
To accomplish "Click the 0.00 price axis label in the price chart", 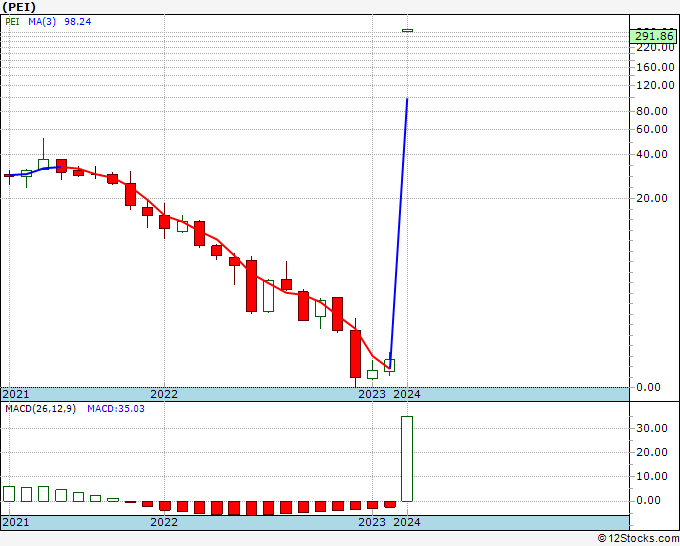I will point(648,387).
